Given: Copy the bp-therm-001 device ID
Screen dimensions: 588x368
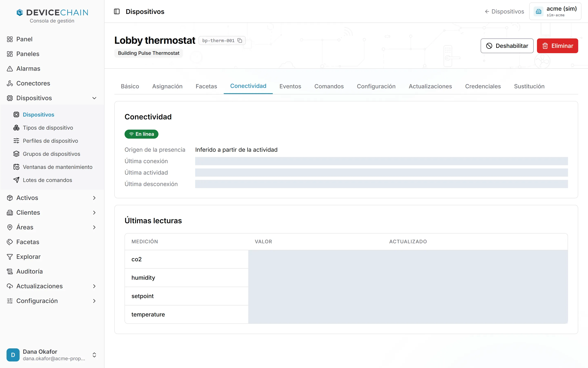Looking at the screenshot, I should pyautogui.click(x=240, y=41).
